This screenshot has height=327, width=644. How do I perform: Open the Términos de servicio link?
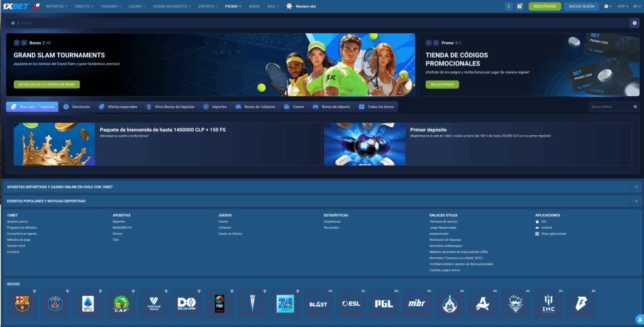click(x=443, y=221)
